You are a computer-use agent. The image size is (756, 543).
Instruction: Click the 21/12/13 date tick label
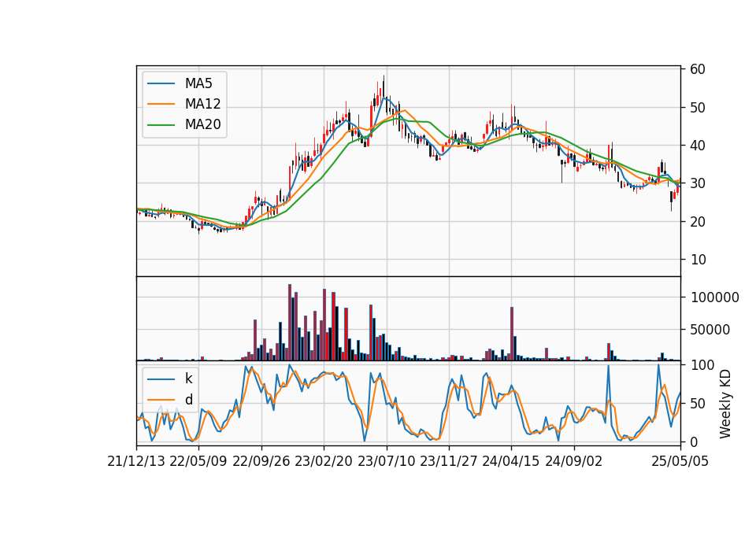point(136,461)
